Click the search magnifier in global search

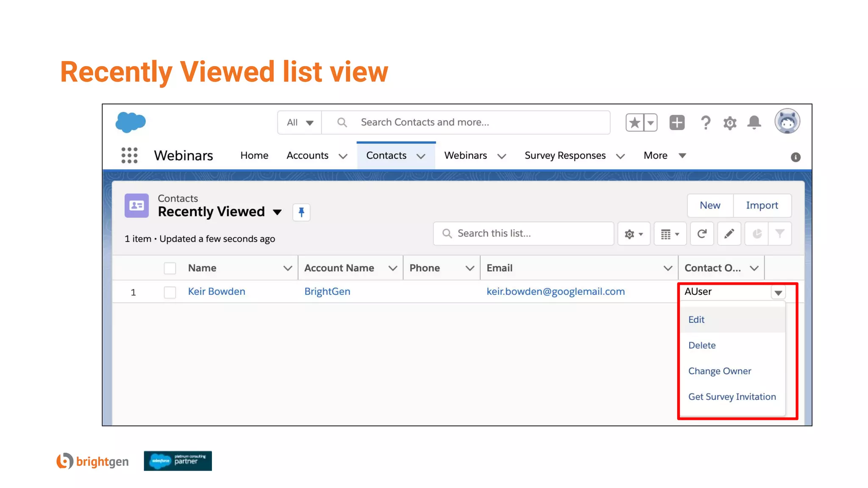(x=342, y=122)
